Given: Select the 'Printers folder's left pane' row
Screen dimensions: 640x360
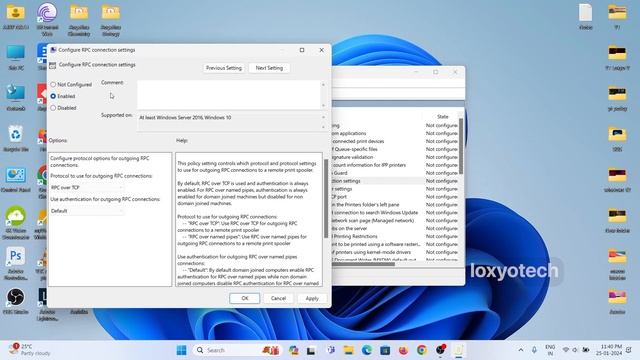Looking at the screenshot, I should click(394, 205).
